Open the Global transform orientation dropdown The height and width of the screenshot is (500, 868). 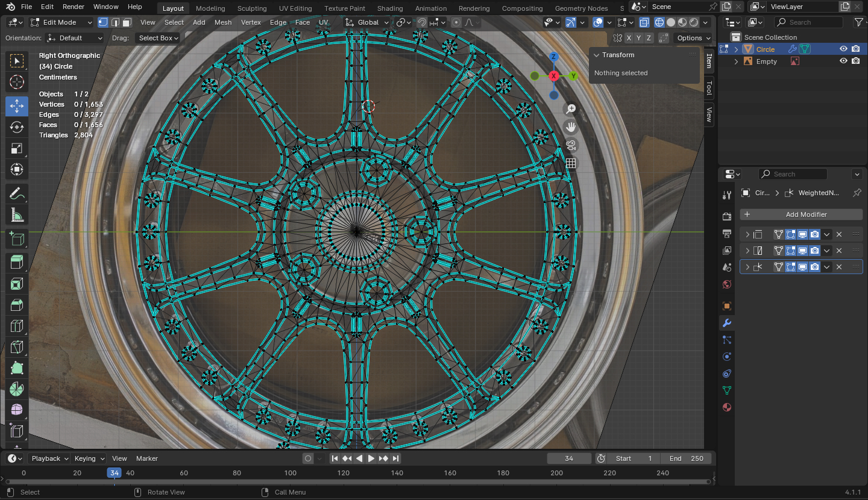point(366,22)
